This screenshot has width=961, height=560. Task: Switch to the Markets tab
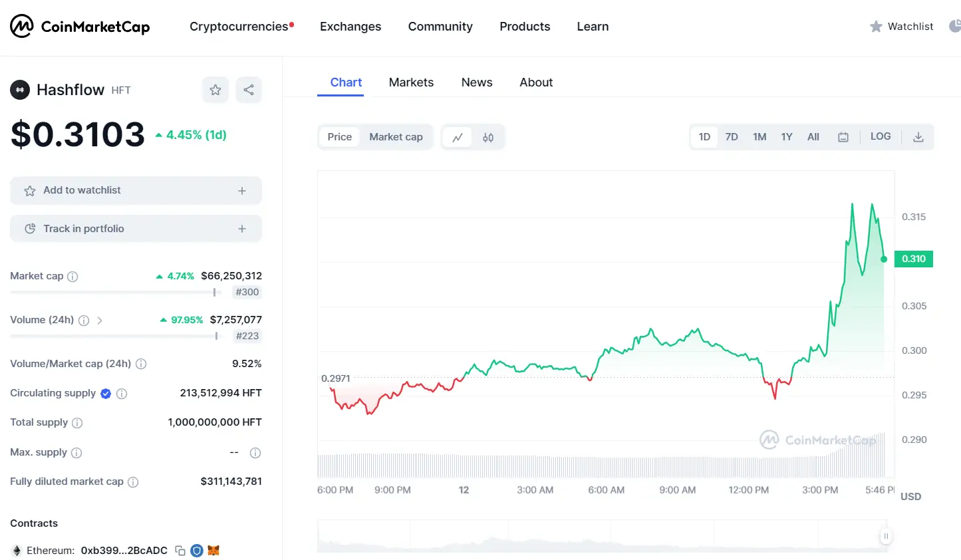point(411,82)
